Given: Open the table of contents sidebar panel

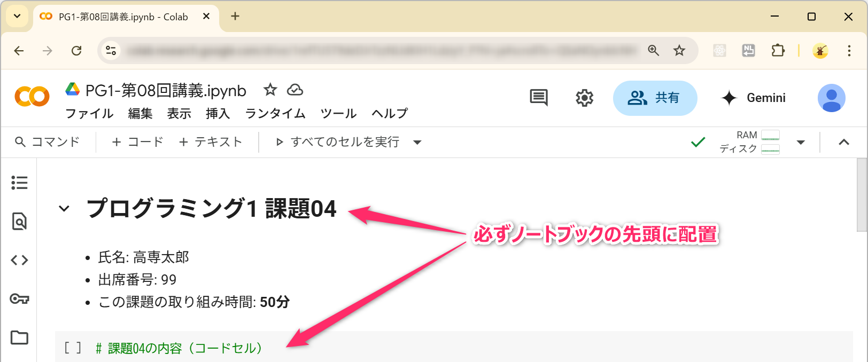Looking at the screenshot, I should tap(19, 183).
